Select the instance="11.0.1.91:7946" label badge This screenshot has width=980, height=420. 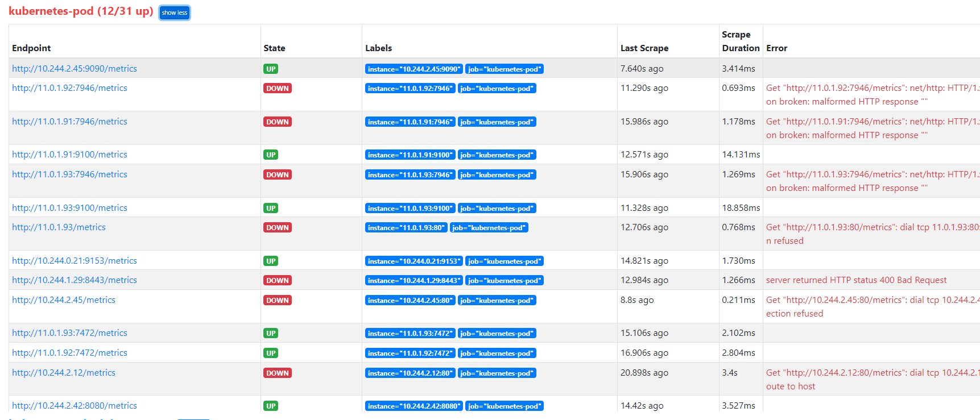click(x=410, y=122)
